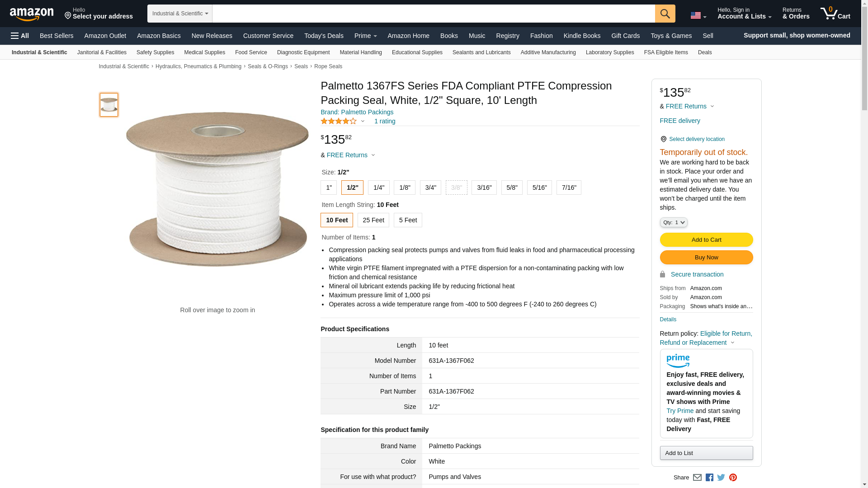Screen dimensions: 868x488
Task: Open the Qty quantity dropdown
Action: (674, 222)
